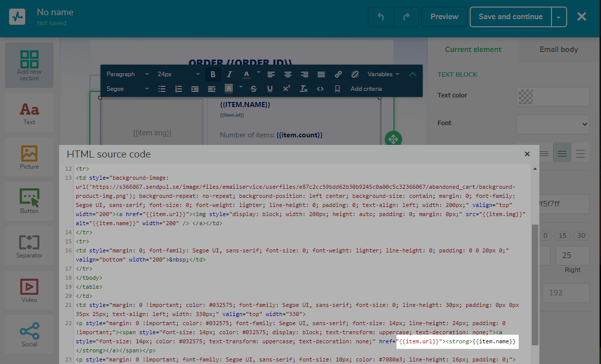Toggle italic formatting

(x=229, y=74)
